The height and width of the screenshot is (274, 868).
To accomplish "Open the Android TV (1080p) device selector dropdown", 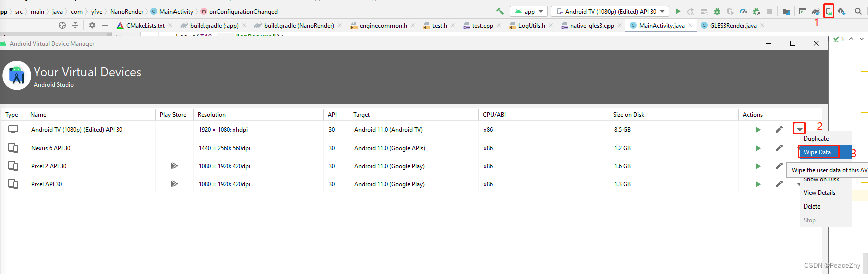I will click(611, 11).
